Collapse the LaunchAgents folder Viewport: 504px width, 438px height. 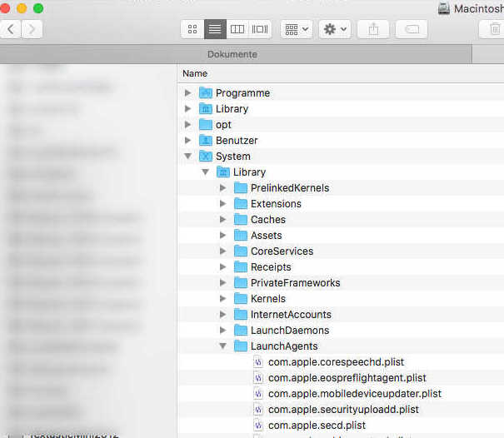(x=222, y=346)
